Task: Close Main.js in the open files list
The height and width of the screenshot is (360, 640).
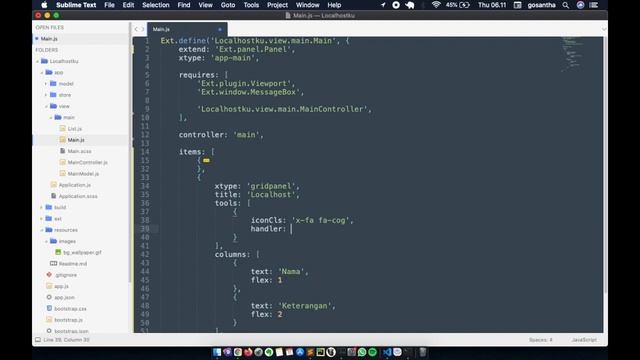Action: (37, 39)
